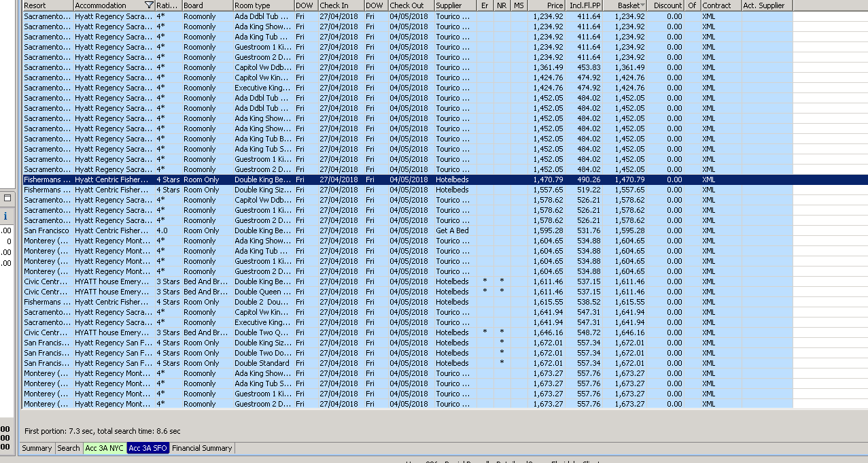Screen dimensions: 868x463
Task: Click the Er column header
Action: (485, 5)
